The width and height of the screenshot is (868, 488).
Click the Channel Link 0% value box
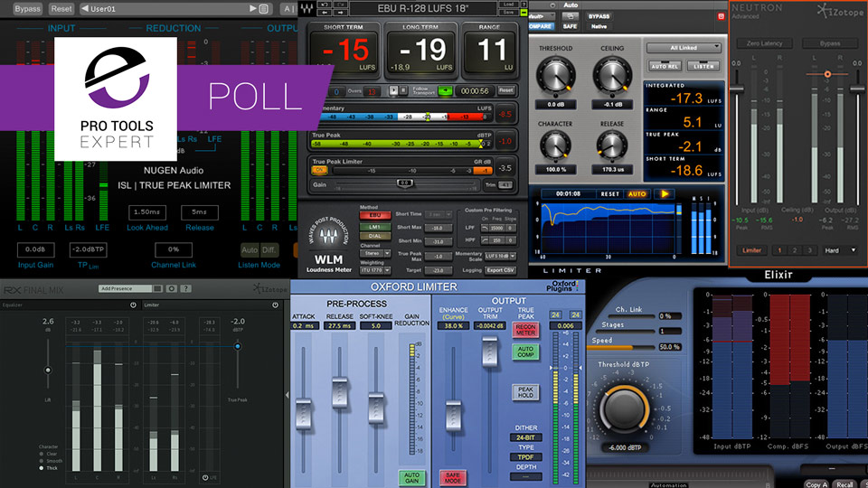(174, 249)
